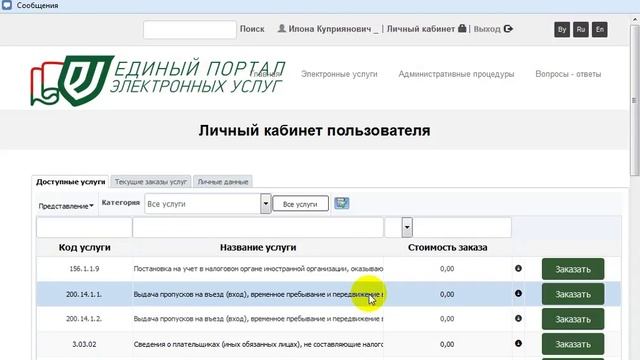Click the lock icon next to Личный кабинет
Screen dimensions: 640x360
pyautogui.click(x=462, y=28)
